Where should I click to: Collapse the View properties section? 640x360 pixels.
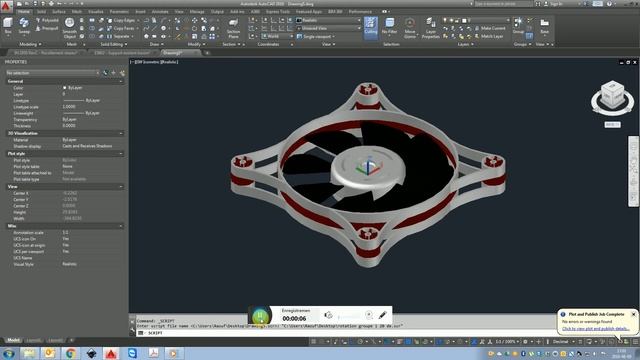pyautogui.click(x=121, y=187)
